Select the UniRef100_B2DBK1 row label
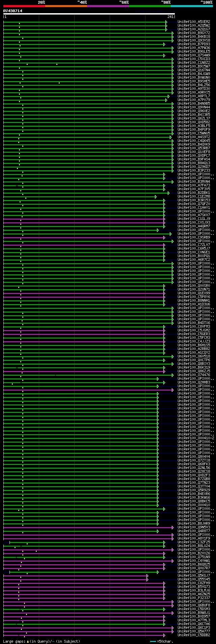This screenshot has height=644, width=216. pyautogui.click(x=194, y=193)
